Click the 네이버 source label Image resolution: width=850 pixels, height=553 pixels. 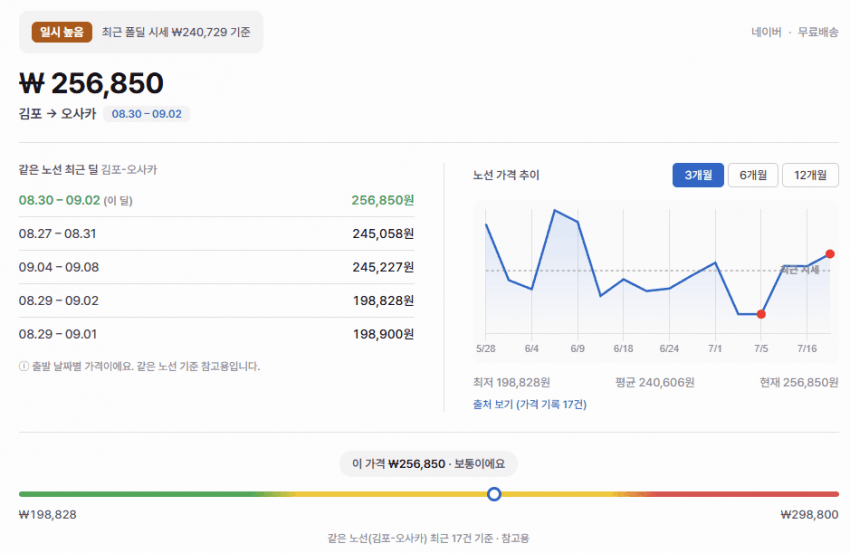tap(767, 32)
